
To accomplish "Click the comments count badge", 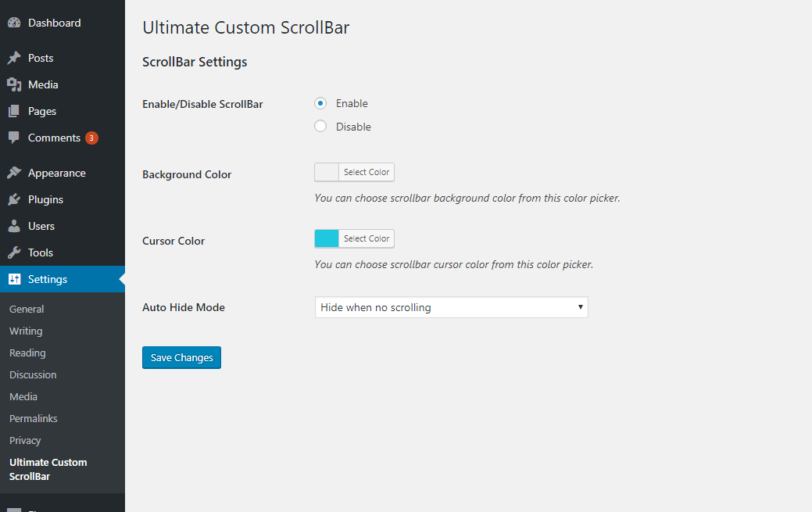I will coord(91,138).
